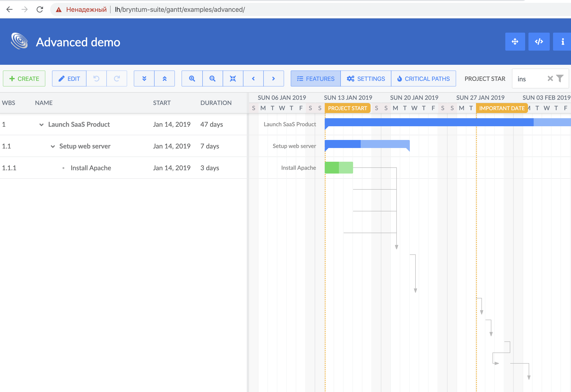Open the code editor via the header icon
Image resolution: width=571 pixels, height=392 pixels.
point(539,42)
